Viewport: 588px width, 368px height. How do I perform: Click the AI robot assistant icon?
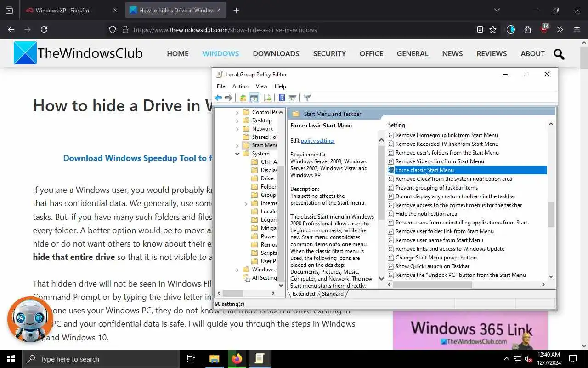coord(30,319)
